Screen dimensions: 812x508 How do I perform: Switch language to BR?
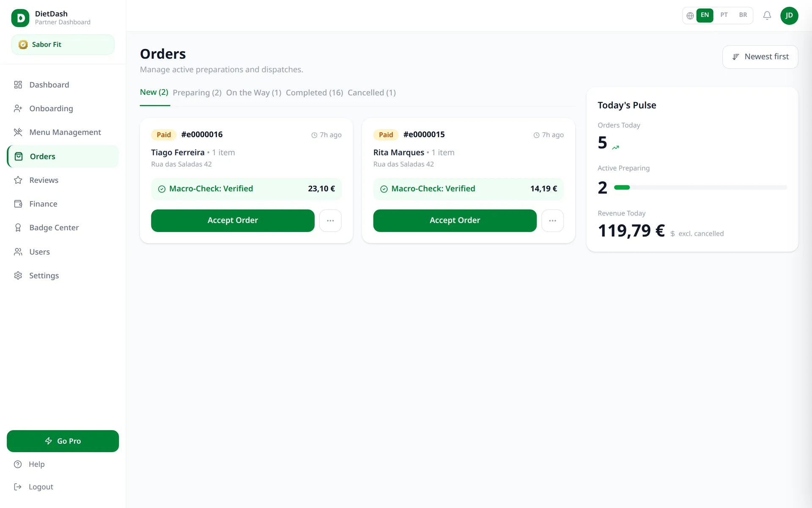pyautogui.click(x=743, y=15)
